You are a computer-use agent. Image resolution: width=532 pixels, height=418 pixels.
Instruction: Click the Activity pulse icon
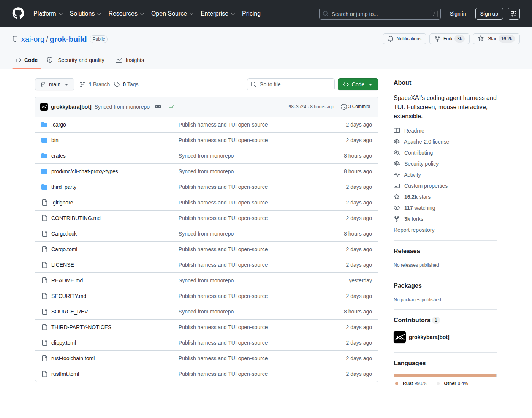point(397,175)
